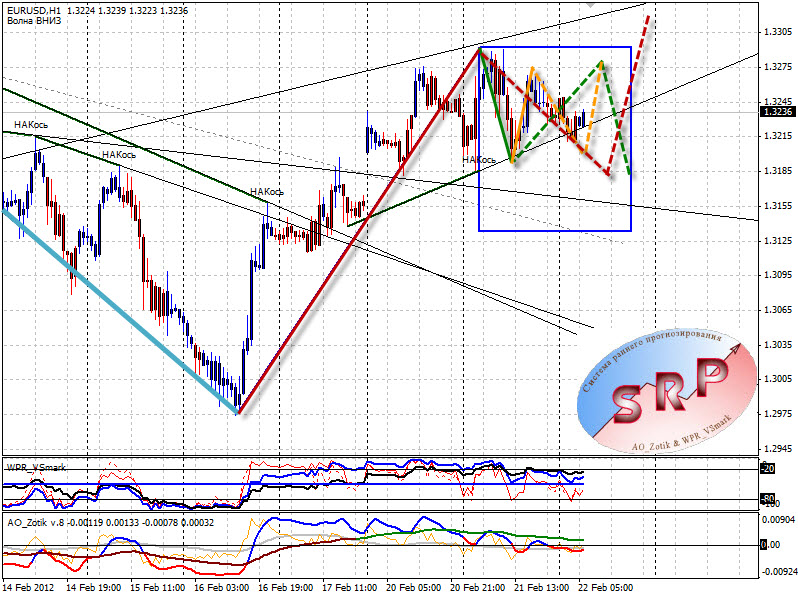Click the "20 Feb 21:00" time axis label
798x596 pixels.
pyautogui.click(x=478, y=587)
